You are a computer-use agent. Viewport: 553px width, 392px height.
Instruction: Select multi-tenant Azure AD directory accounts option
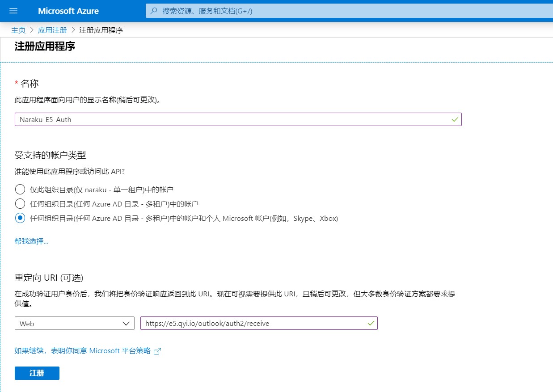[x=20, y=204]
